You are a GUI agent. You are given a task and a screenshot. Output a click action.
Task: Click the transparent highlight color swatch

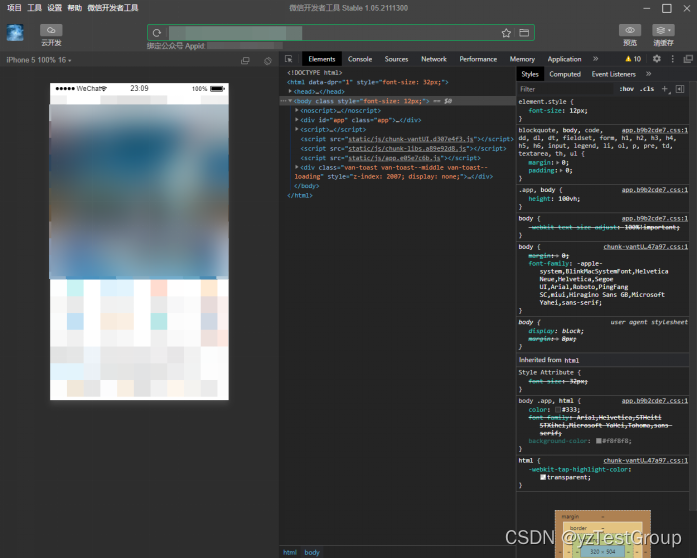(543, 477)
